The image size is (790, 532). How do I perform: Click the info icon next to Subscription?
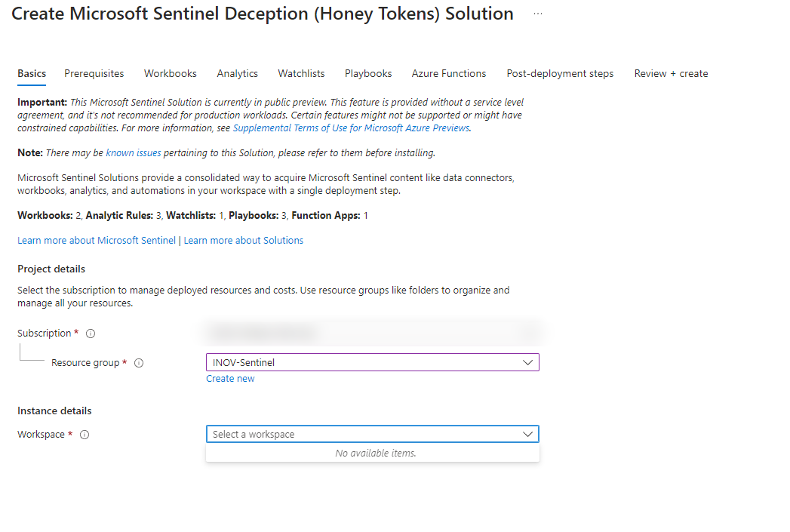pos(90,333)
